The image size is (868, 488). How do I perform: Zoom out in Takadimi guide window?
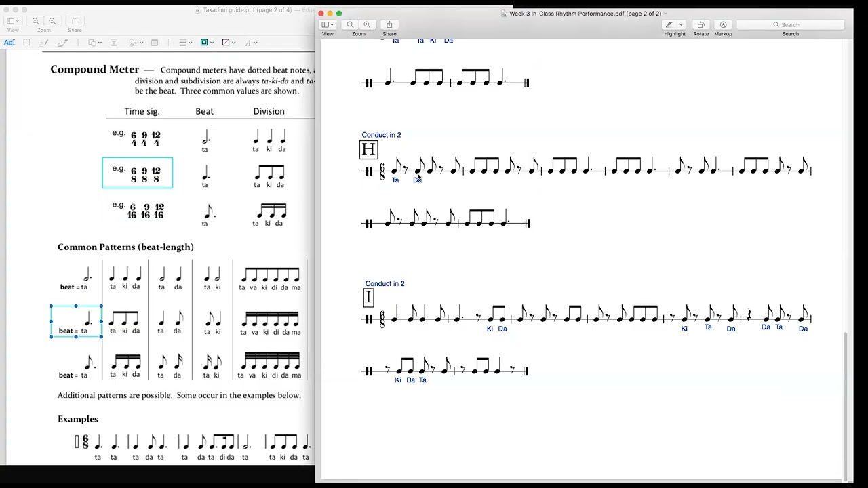pos(36,21)
